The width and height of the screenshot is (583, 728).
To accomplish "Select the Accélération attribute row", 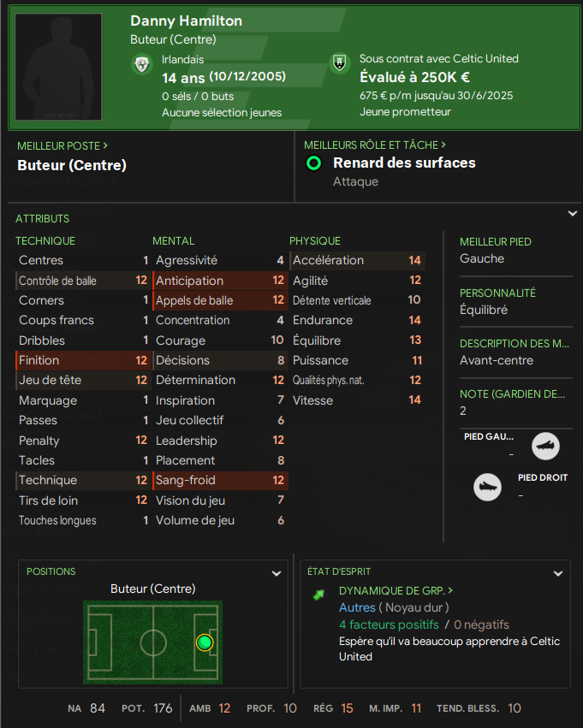I will tap(356, 260).
